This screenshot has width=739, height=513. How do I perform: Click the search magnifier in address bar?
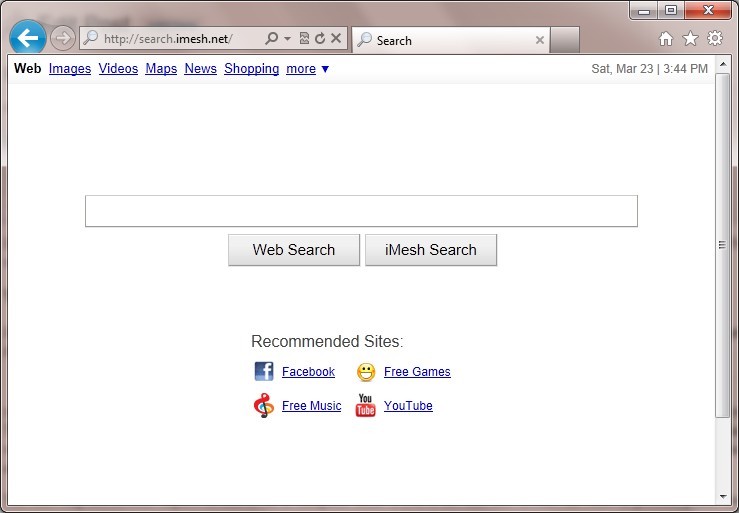271,38
